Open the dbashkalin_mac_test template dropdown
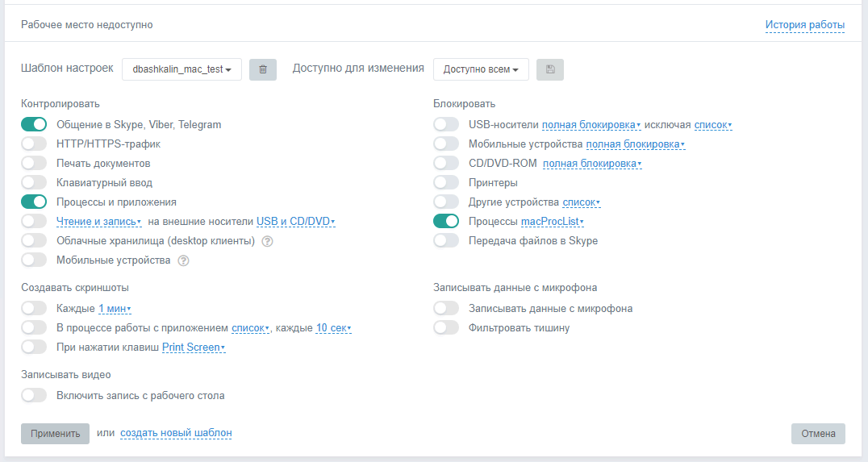Viewport: 868px width, 462px height. coord(182,69)
